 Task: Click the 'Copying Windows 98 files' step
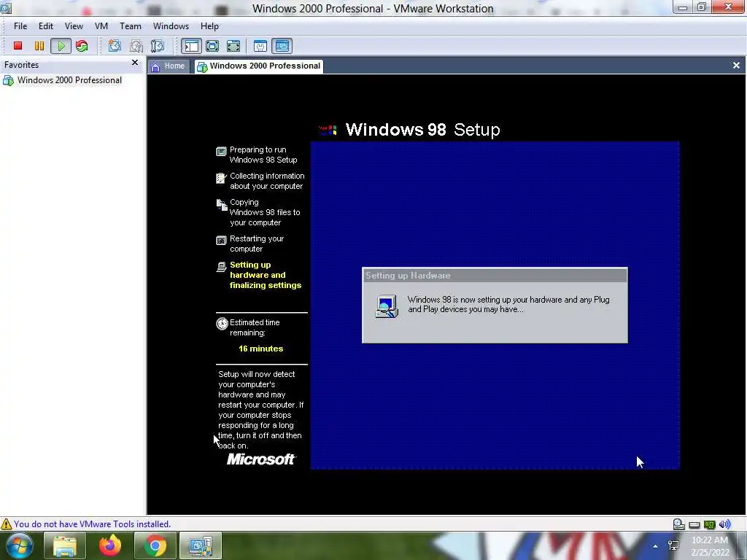point(265,212)
